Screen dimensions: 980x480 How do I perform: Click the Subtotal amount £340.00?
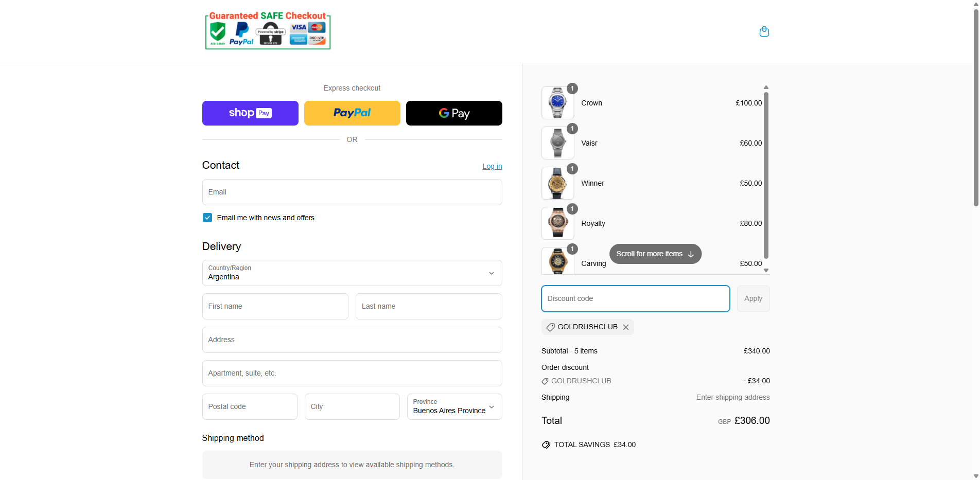[x=757, y=351]
